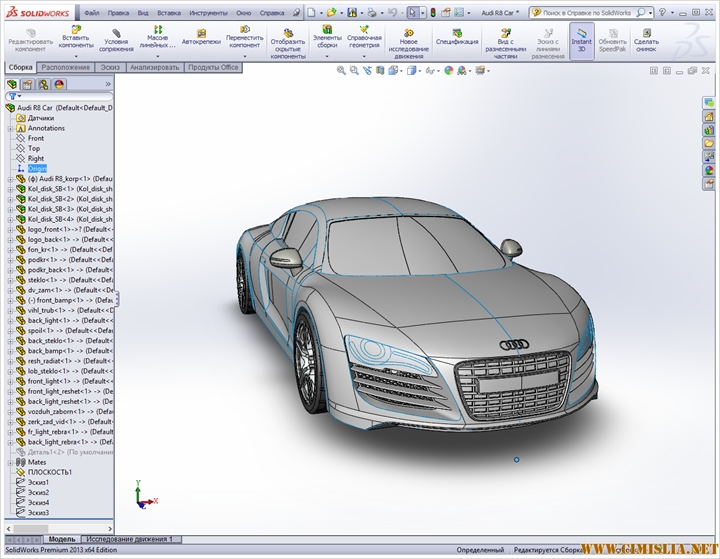Image resolution: width=720 pixels, height=559 pixels.
Task: Switch to Исследование движения 1 bottom tab
Action: click(x=128, y=539)
